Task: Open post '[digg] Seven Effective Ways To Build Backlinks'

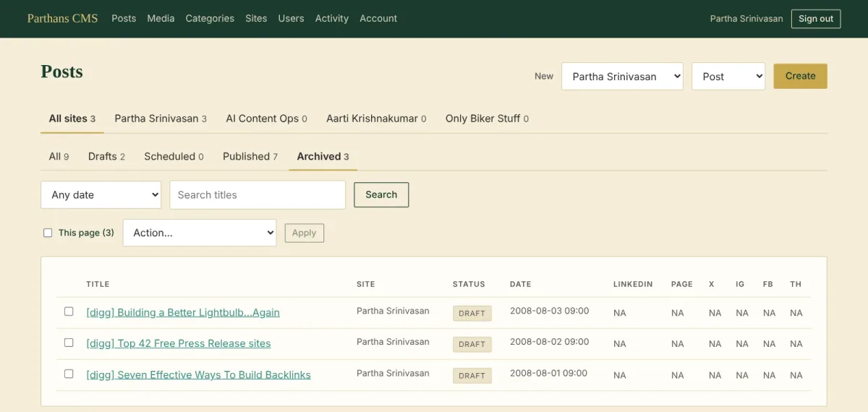Action: (198, 374)
